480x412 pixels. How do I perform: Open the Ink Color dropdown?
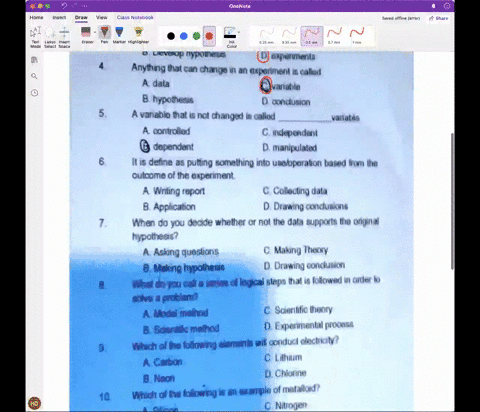tap(232, 37)
